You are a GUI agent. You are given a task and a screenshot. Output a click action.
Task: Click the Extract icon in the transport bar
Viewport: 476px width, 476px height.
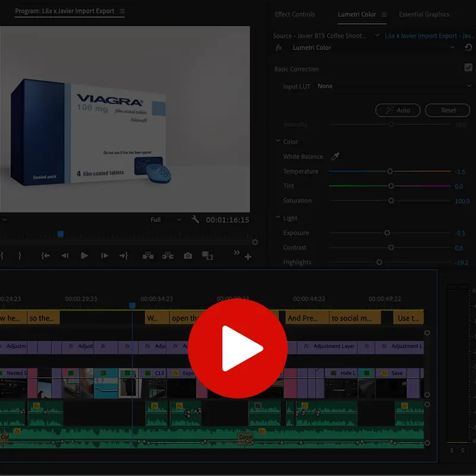168,256
